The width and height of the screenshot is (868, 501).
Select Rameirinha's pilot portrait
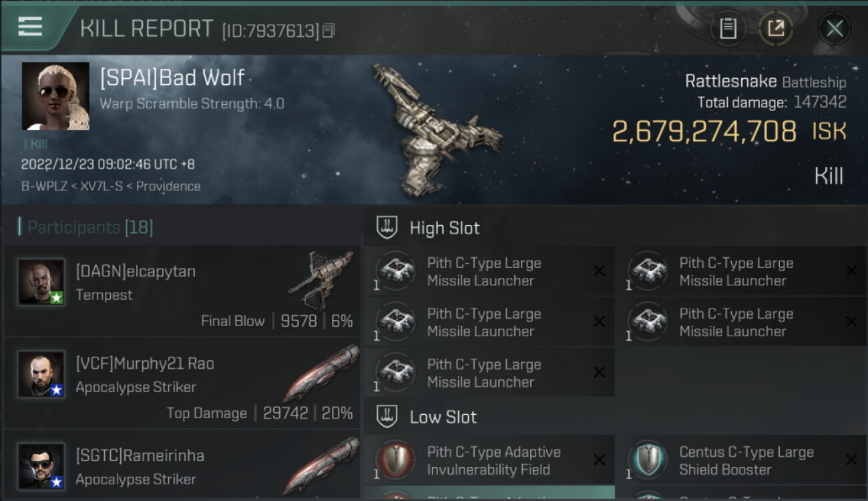pyautogui.click(x=41, y=466)
